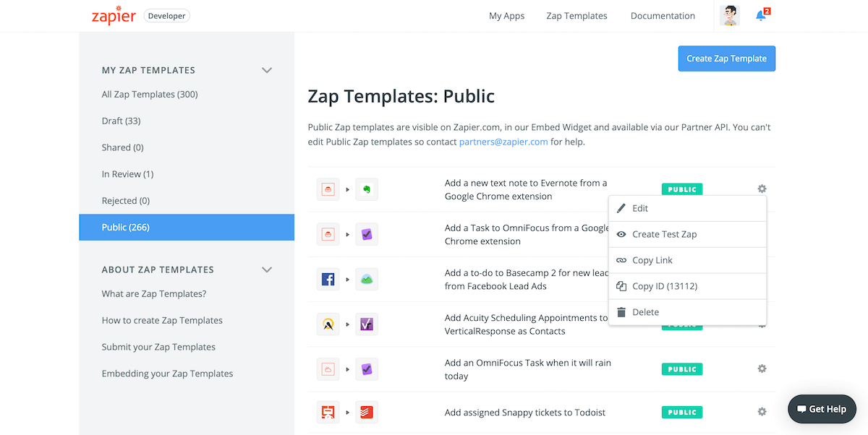Click the VerticalResponse app icon
Image resolution: width=868 pixels, height=435 pixels.
367,324
